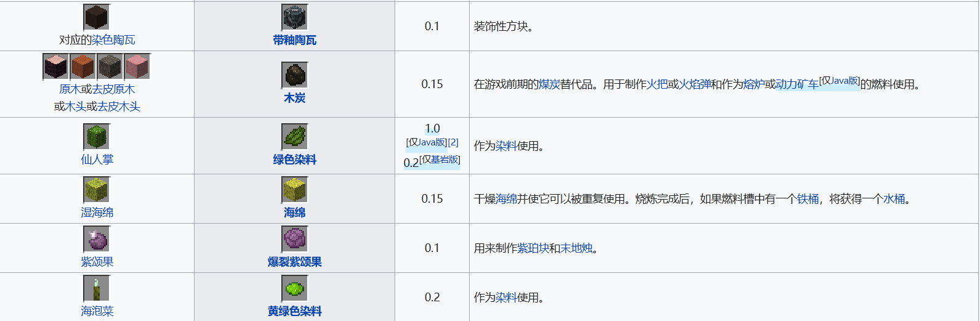980x321 pixels.
Task: Open the bold 带釉陶瓦 link
Action: pos(294,40)
